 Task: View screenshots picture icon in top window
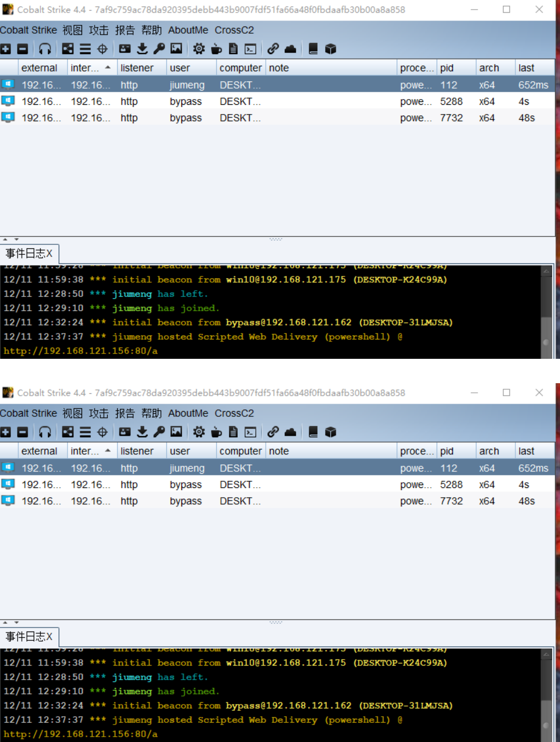pos(176,49)
